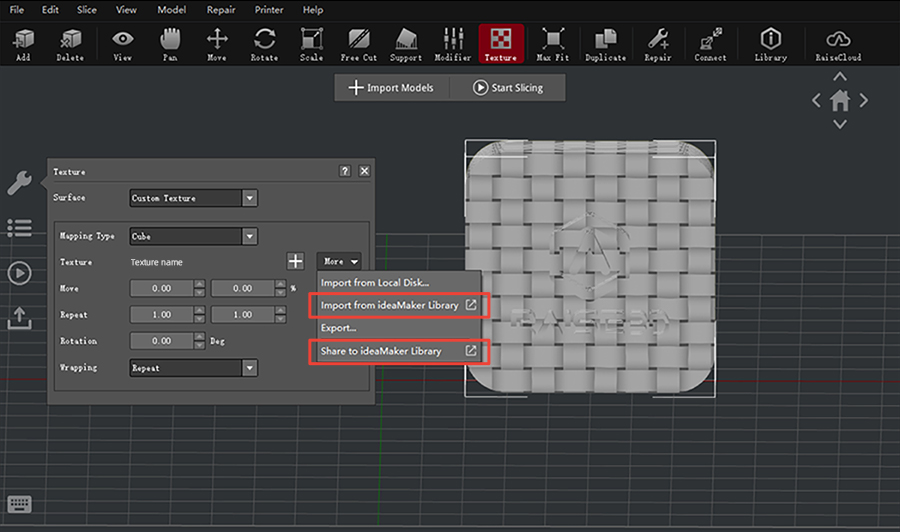Image resolution: width=900 pixels, height=532 pixels.
Task: Add a texture with plus button
Action: pos(296,261)
